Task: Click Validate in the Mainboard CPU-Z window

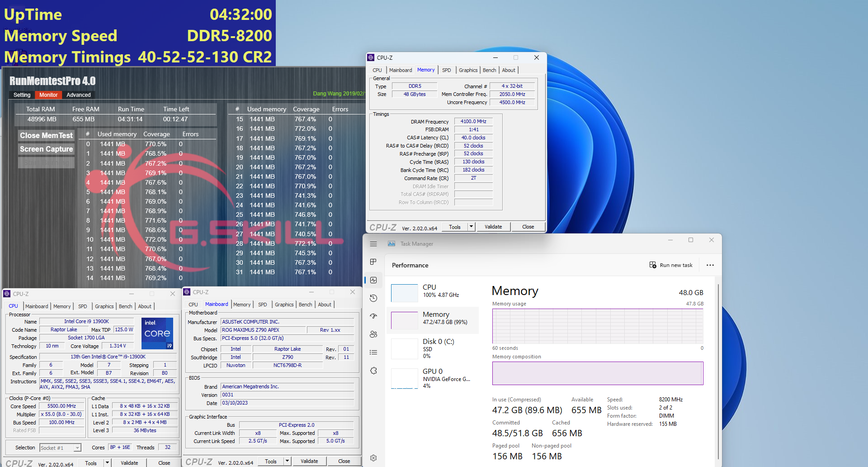Action: click(310, 461)
